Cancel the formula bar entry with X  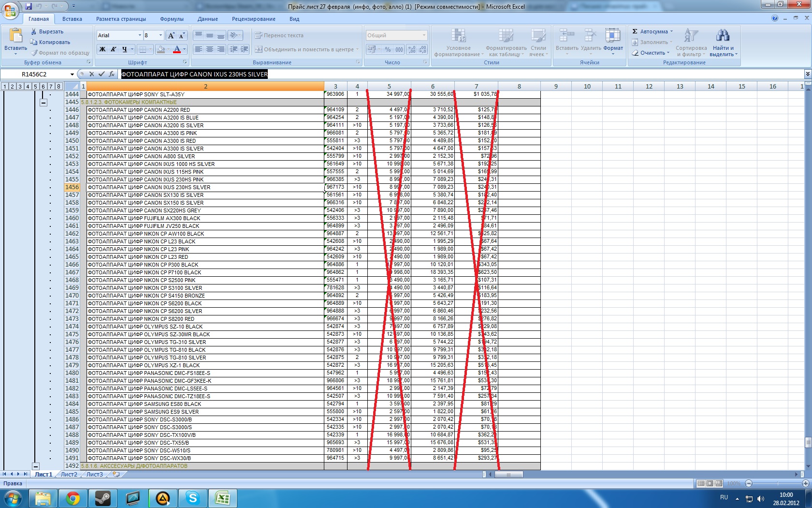[91, 74]
